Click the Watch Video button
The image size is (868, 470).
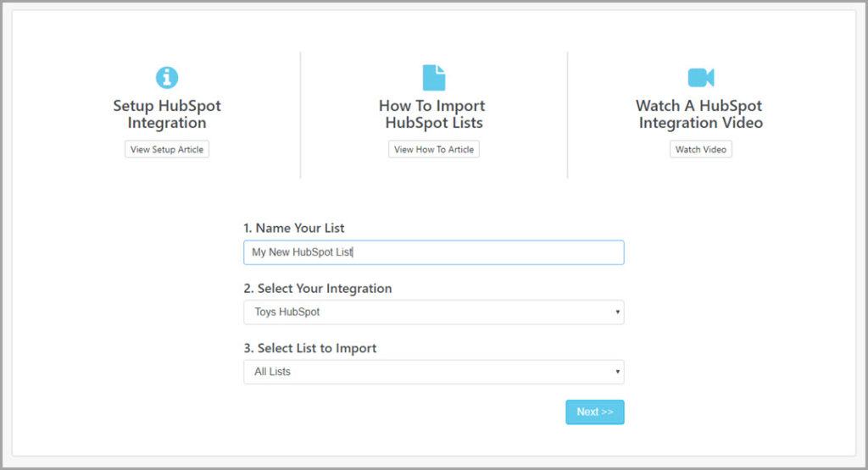(701, 149)
